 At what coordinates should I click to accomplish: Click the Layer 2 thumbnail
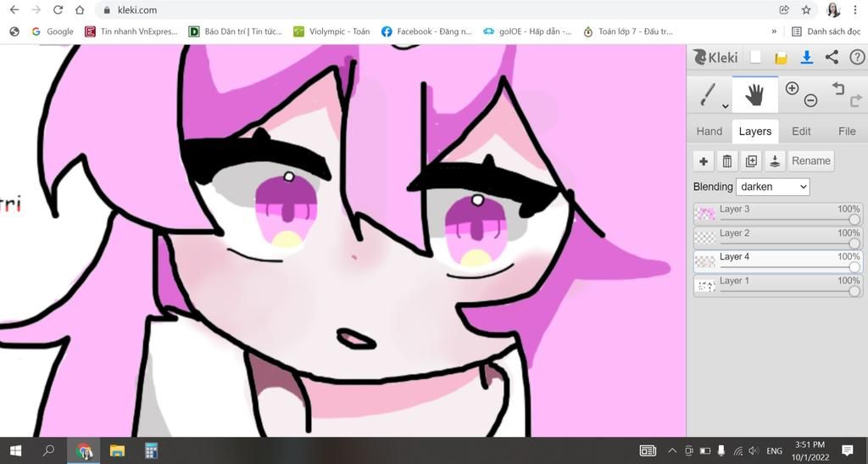[x=705, y=238]
